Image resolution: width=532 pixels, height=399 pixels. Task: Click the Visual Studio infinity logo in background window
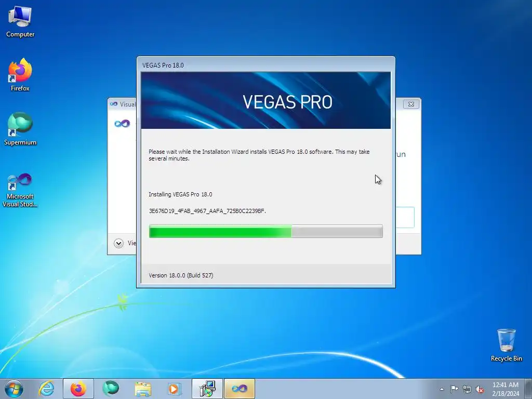coord(122,124)
